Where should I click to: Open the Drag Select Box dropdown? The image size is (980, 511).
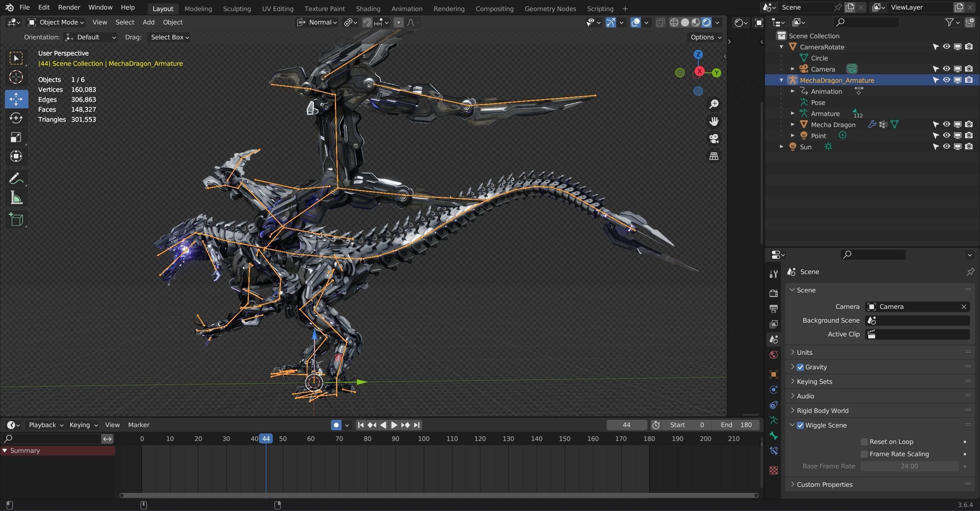(x=169, y=37)
